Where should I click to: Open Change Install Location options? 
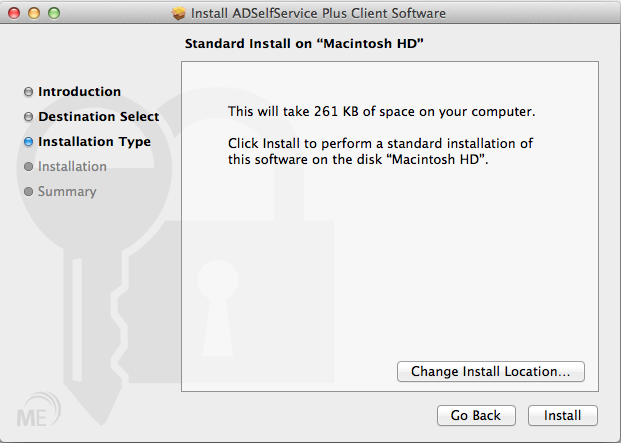(x=490, y=372)
